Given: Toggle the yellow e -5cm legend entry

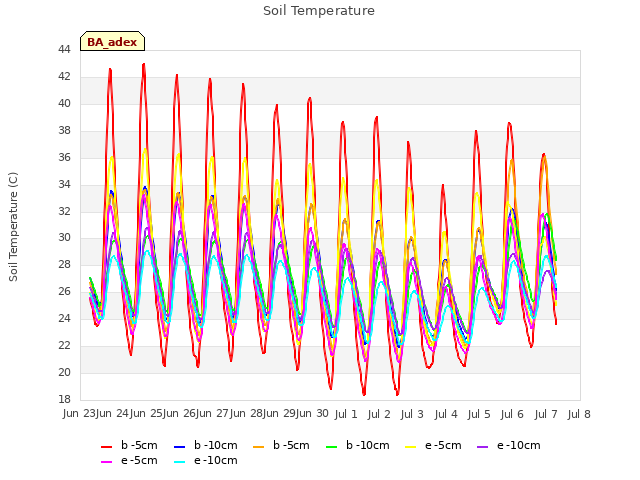Looking at the screenshot, I should coord(433,445).
